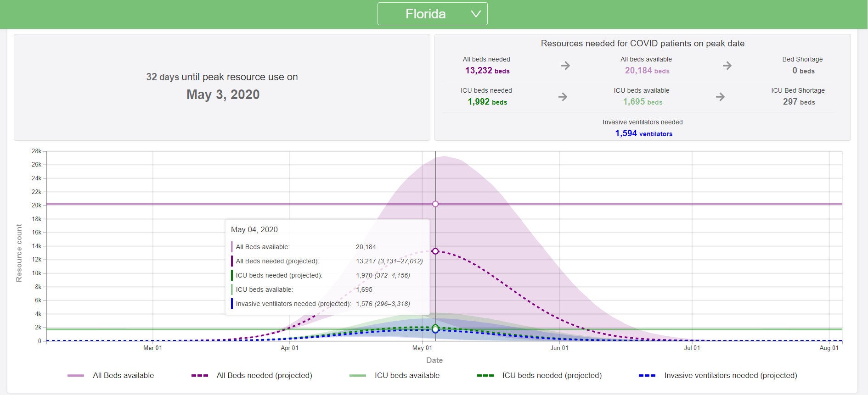
Task: Toggle the ICU beds available legend entry
Action: tap(395, 375)
